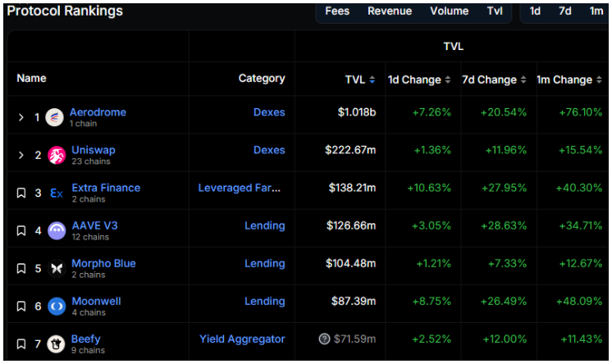The width and height of the screenshot is (612, 364).
Task: Bookmark the Extra Finance protocol
Action: [x=21, y=193]
